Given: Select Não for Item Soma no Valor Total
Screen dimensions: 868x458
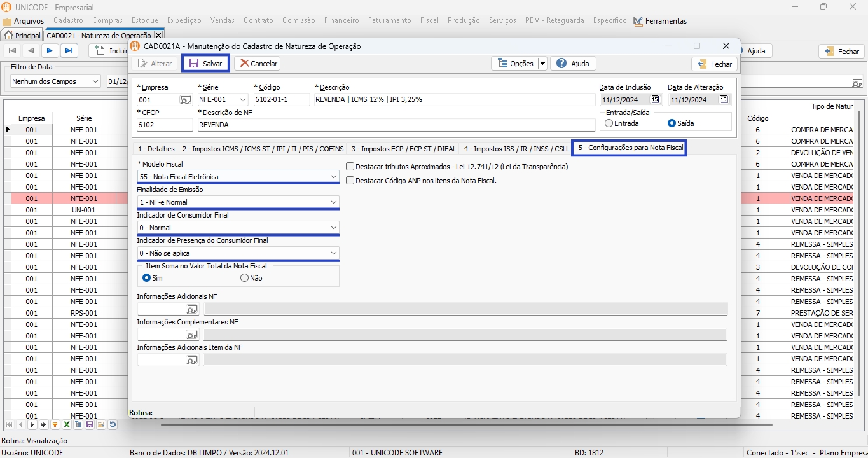Looking at the screenshot, I should click(x=244, y=278).
